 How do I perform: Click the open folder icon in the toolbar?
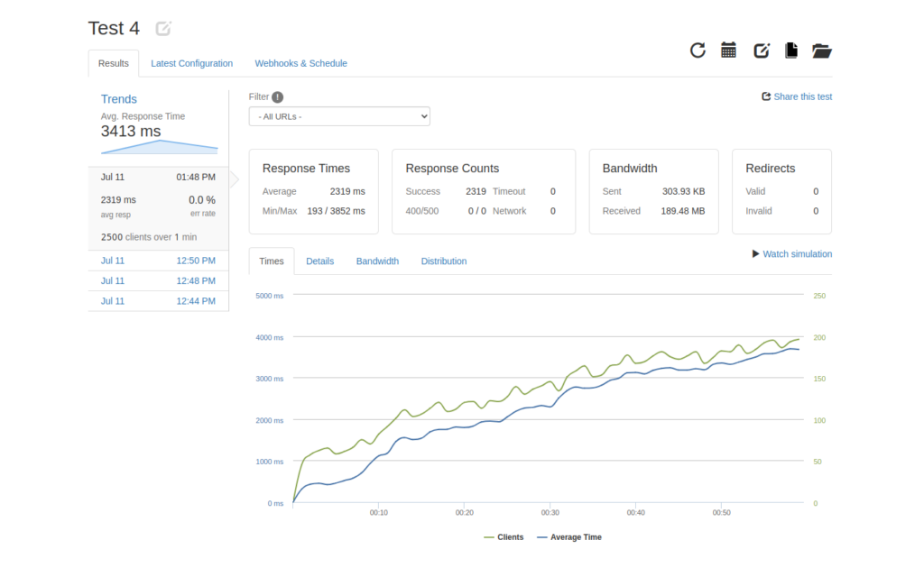(821, 50)
